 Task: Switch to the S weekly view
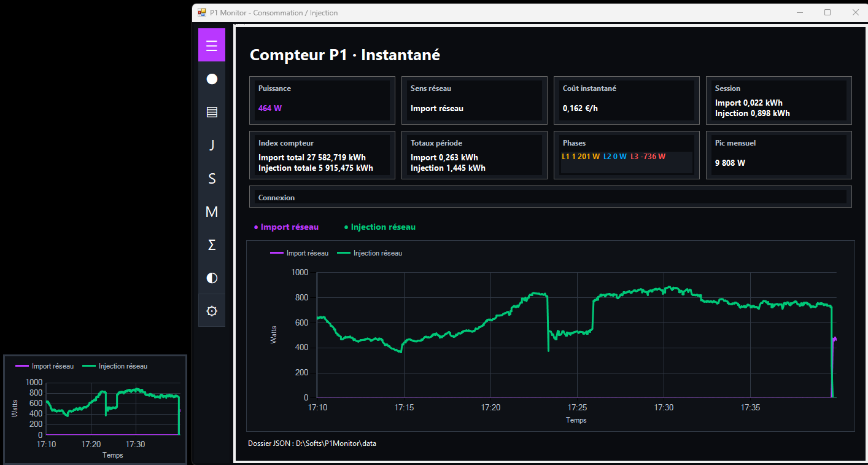tap(212, 178)
